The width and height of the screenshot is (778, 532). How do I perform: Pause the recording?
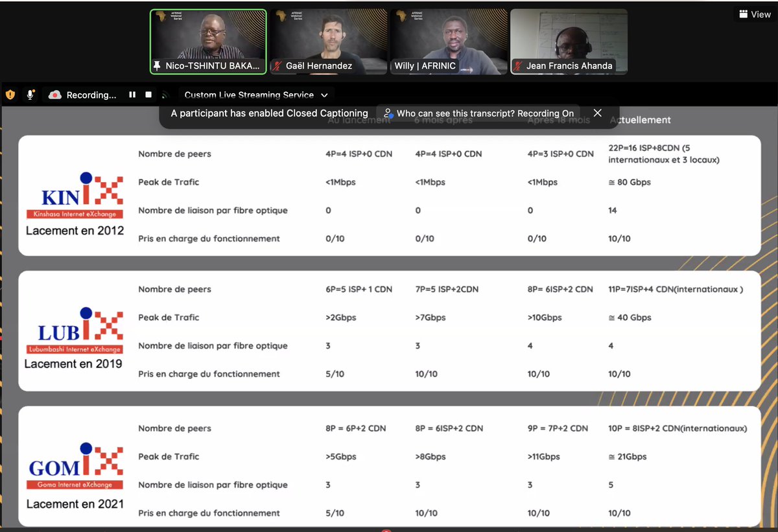[132, 95]
